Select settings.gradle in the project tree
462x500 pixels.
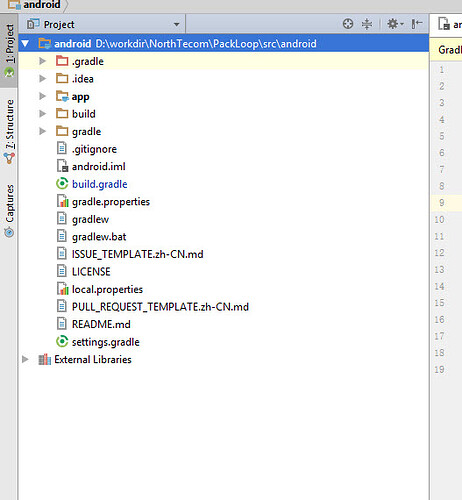[x=105, y=342]
